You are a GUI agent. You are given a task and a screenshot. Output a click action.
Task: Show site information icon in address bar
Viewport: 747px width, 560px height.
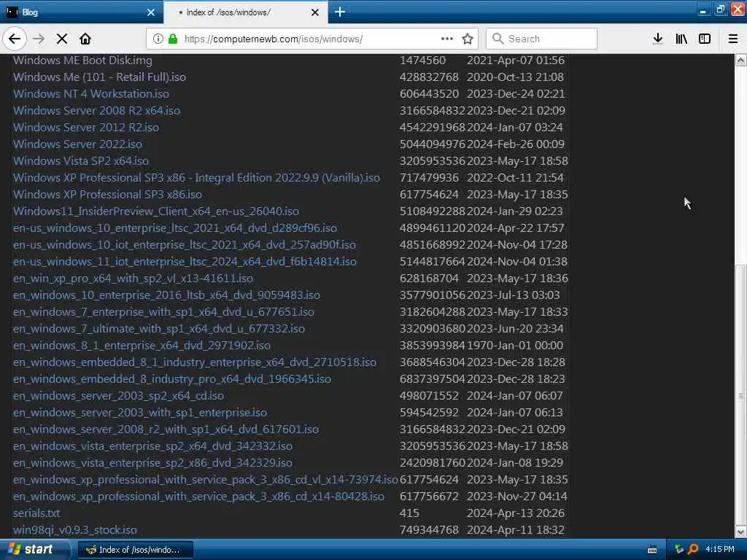(x=158, y=39)
